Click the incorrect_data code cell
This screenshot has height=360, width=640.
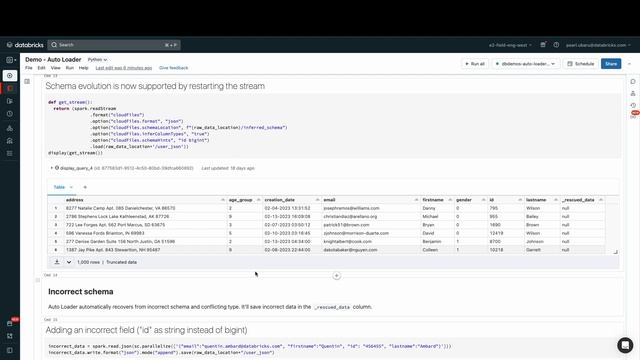(333, 349)
